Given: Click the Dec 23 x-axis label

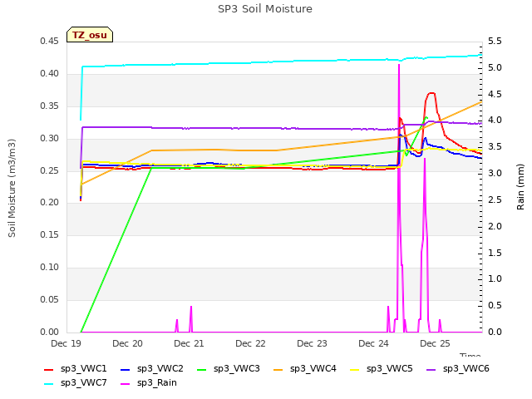Looking at the screenshot, I should tap(313, 343).
